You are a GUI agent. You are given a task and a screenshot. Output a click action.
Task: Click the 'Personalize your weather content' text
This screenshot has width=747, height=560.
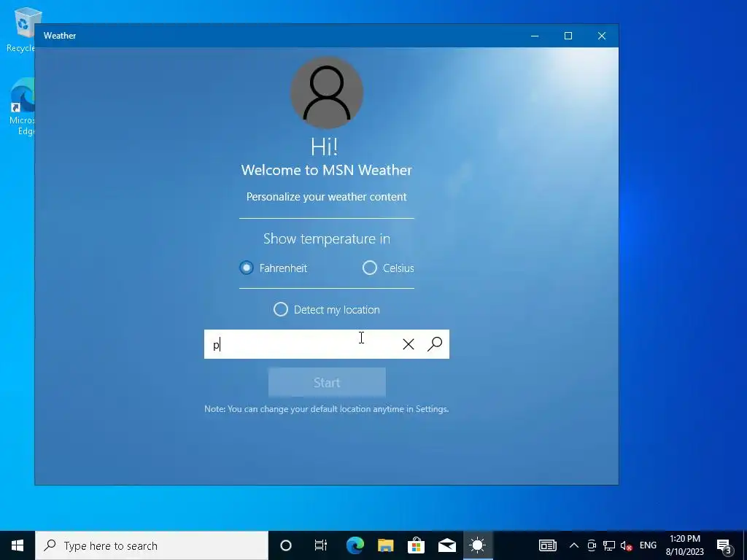point(327,197)
